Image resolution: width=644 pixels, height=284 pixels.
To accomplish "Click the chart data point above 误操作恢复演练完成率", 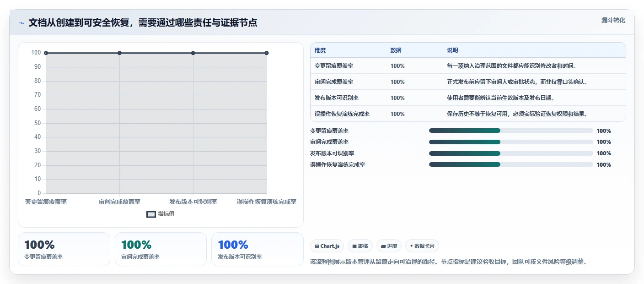I will [267, 53].
